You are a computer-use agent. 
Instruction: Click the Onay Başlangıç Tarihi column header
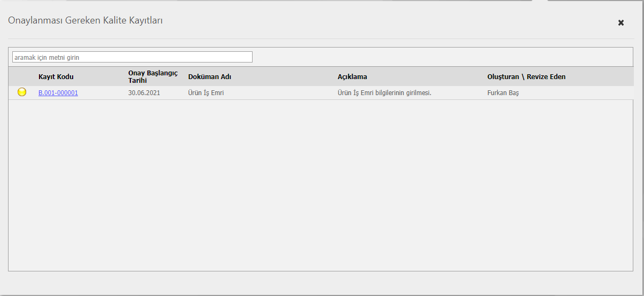pos(153,77)
